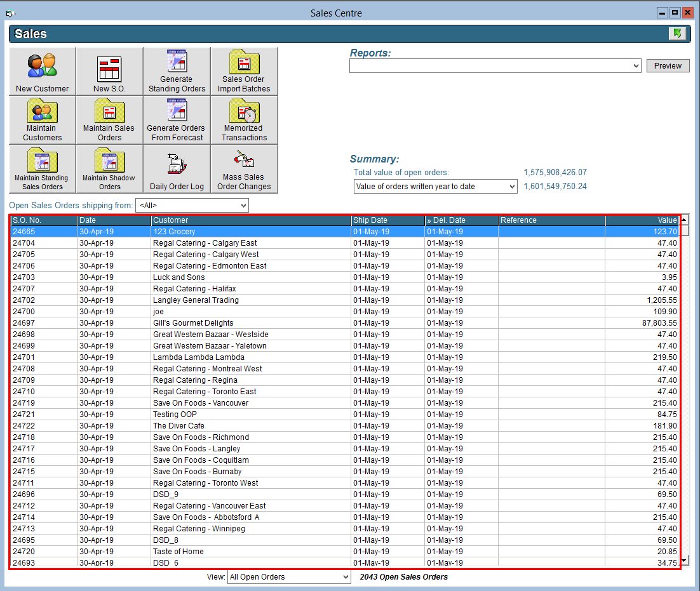This screenshot has width=700, height=591.
Task: Sort by the S.O. No. column header
Action: [x=44, y=220]
